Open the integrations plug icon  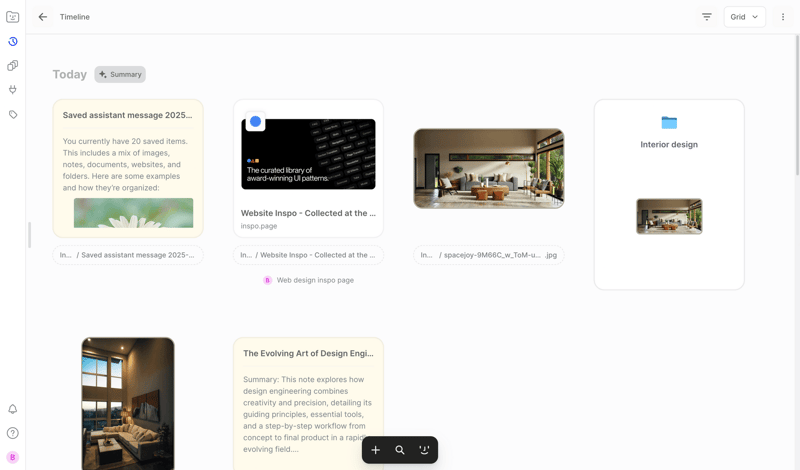pos(13,90)
